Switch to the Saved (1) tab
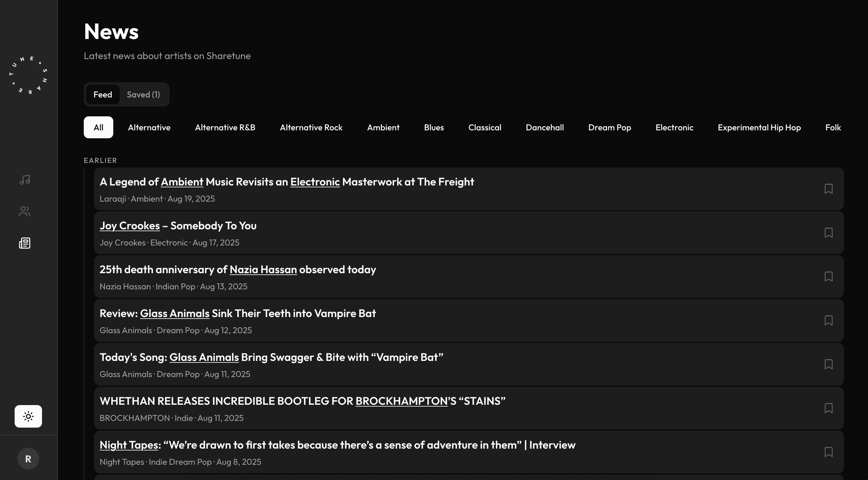 (143, 94)
